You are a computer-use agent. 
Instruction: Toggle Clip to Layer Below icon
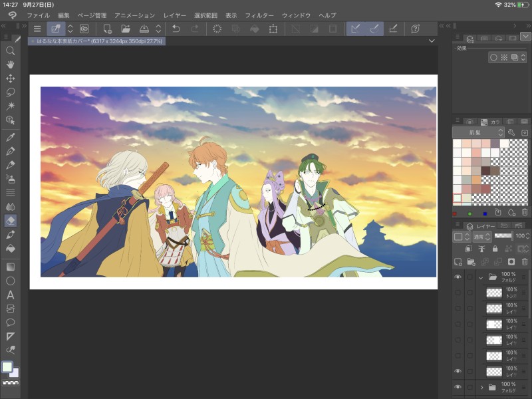468,249
